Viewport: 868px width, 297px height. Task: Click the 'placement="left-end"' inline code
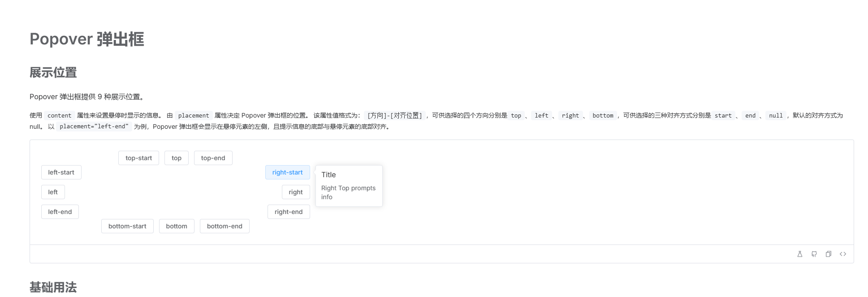tap(94, 127)
